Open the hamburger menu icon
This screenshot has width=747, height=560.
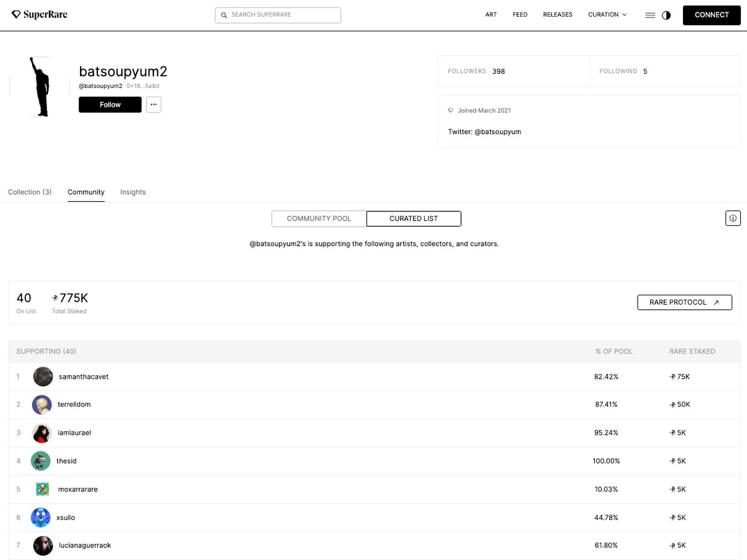[x=650, y=15]
